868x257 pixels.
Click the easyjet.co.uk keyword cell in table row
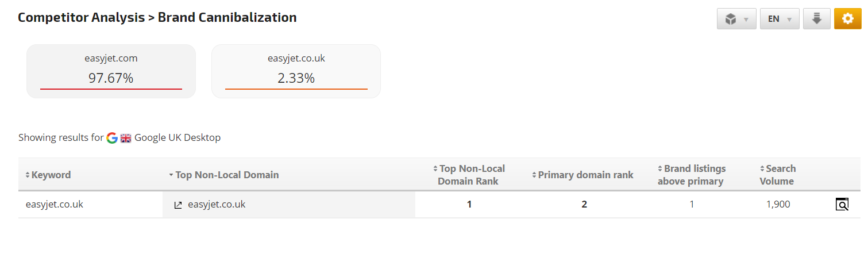pos(55,204)
